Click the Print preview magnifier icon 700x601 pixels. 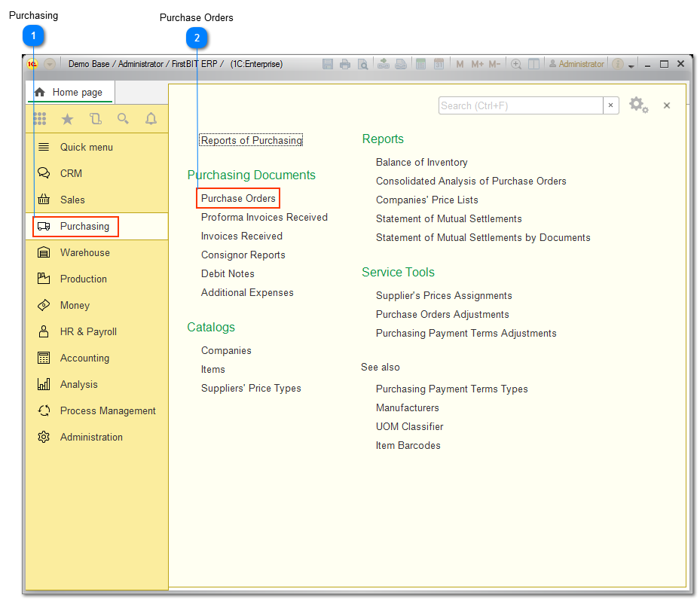click(x=363, y=64)
